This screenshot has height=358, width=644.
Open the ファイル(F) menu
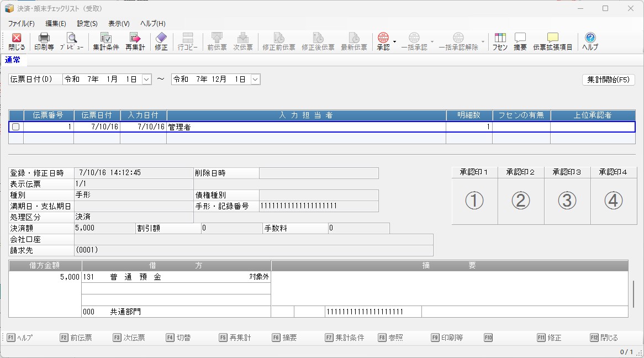[x=21, y=24]
